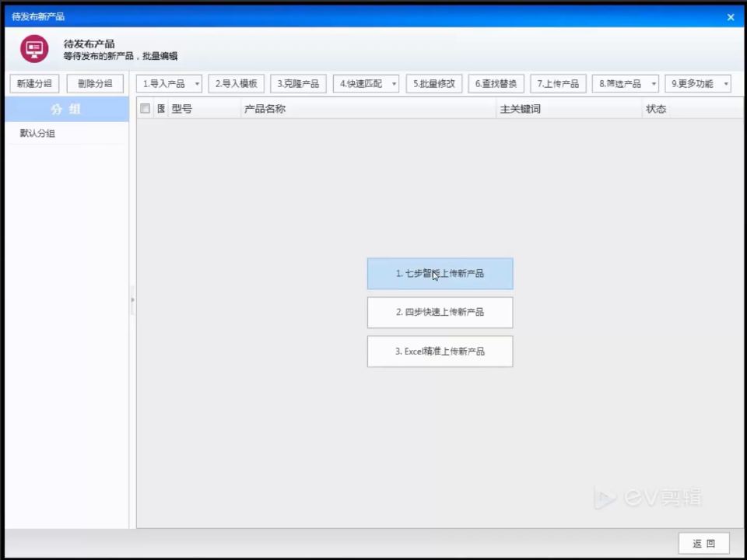Choose 1. 七步智能上传新产品
This screenshot has width=747, height=560.
pos(440,274)
